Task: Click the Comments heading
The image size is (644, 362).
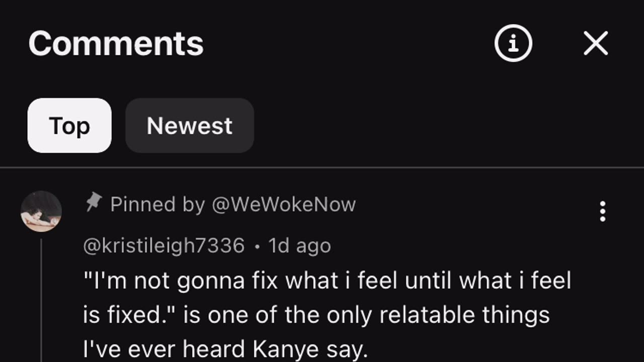Action: coord(116,44)
